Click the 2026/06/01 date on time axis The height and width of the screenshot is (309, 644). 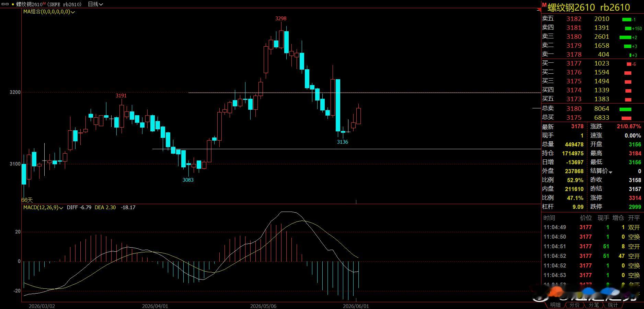(x=356, y=306)
